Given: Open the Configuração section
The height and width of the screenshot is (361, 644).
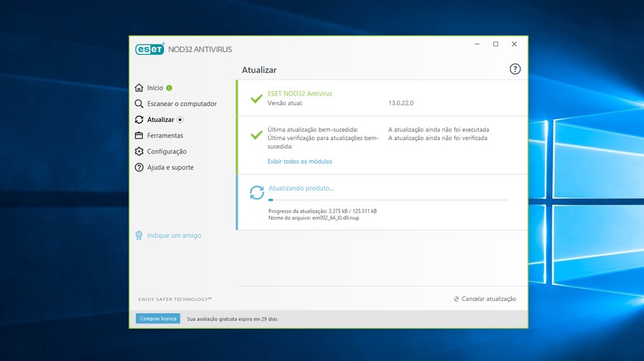Looking at the screenshot, I should [167, 151].
